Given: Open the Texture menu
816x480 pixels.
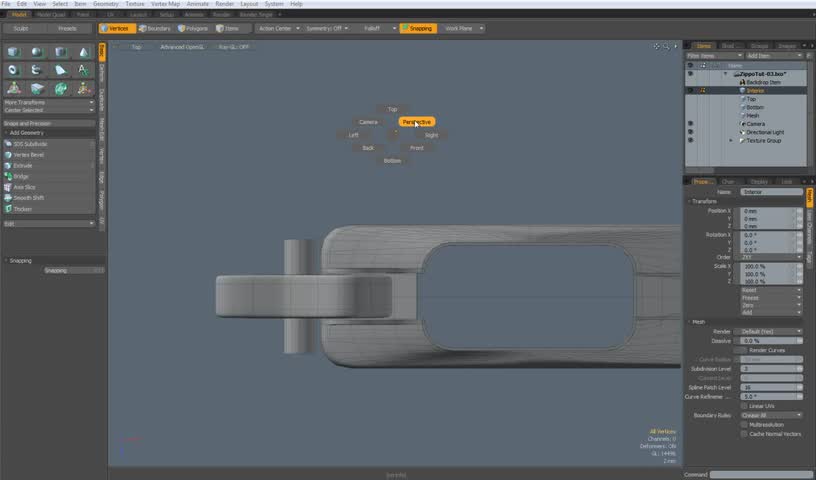Looking at the screenshot, I should coord(135,4).
